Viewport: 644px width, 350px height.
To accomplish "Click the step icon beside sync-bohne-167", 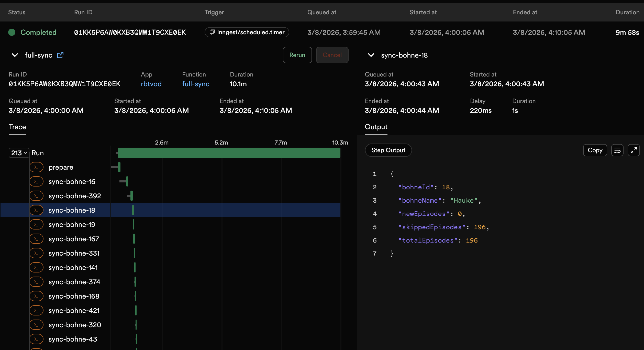I will tap(36, 239).
